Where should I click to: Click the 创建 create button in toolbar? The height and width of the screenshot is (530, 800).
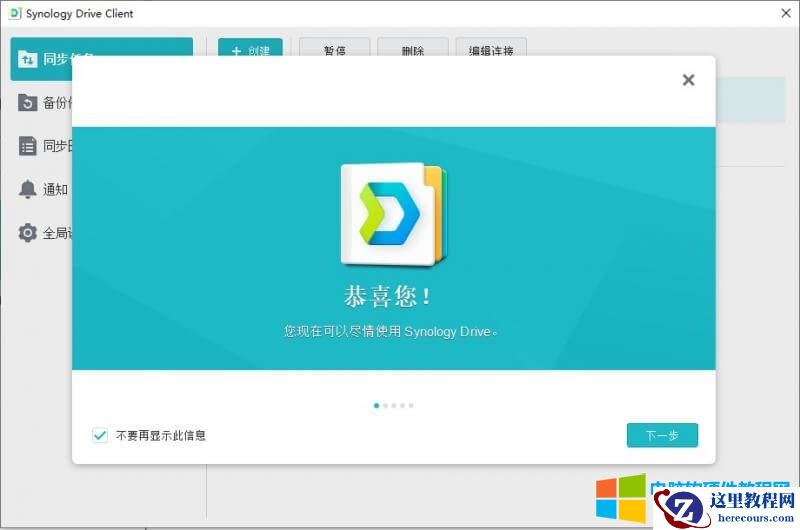pos(250,47)
